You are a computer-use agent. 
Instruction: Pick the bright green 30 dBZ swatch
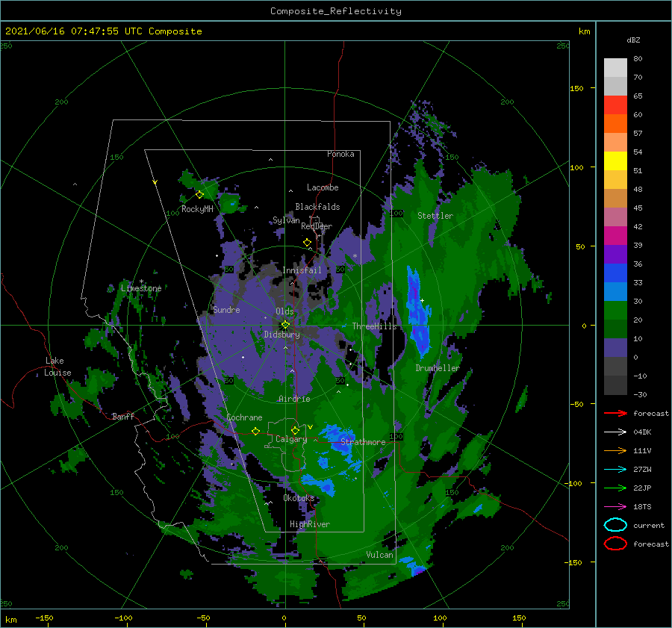coord(615,310)
